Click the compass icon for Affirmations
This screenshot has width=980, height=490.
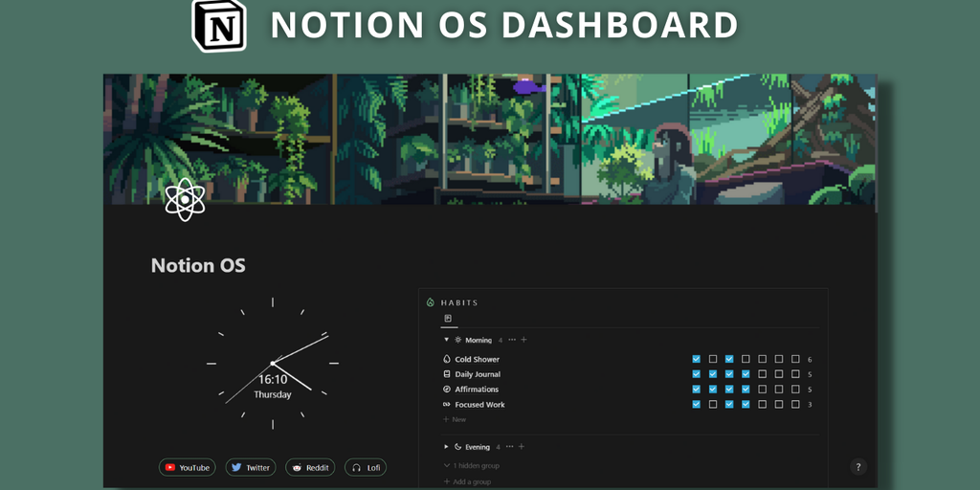click(446, 390)
